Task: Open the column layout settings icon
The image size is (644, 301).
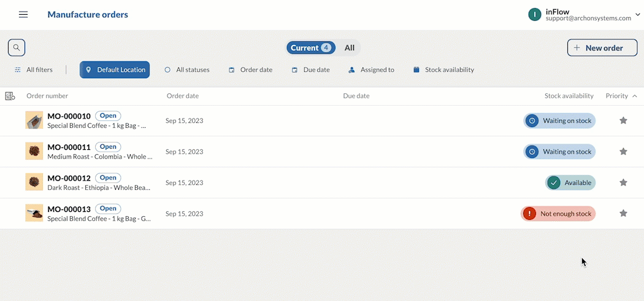Action: pyautogui.click(x=10, y=96)
